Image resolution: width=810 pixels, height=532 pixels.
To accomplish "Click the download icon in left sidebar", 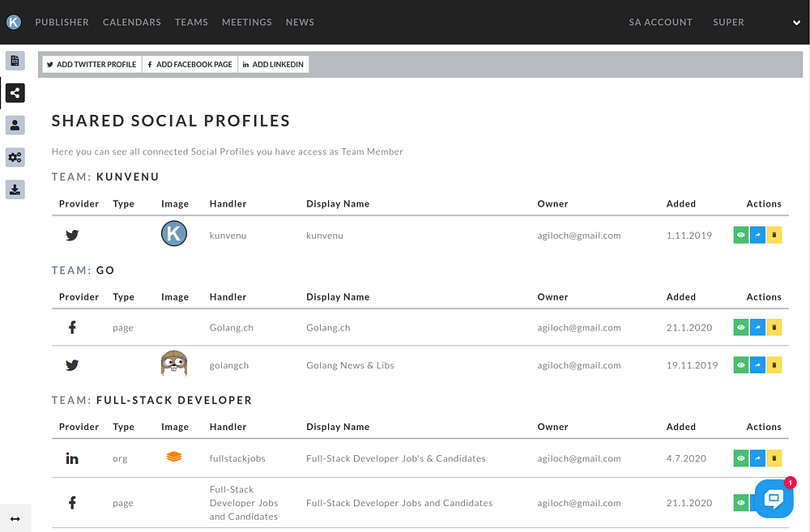I will 15,189.
